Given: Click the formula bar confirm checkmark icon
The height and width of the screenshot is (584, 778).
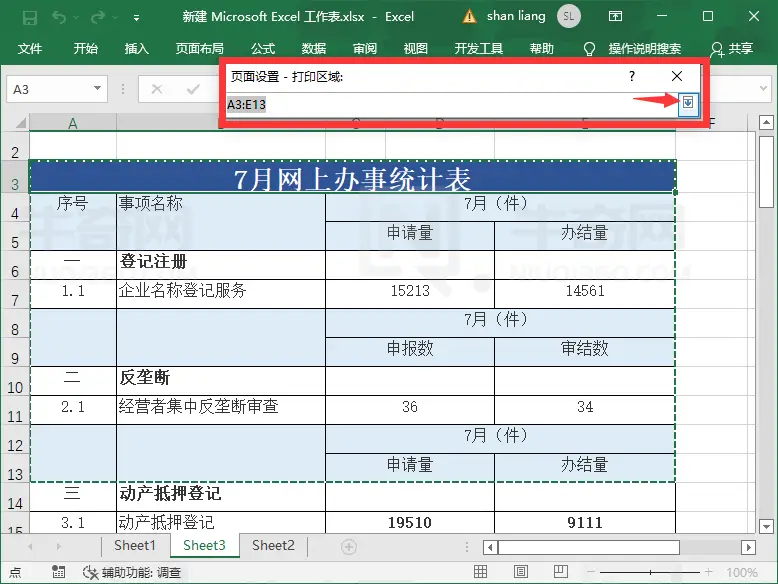Looking at the screenshot, I should pyautogui.click(x=193, y=89).
